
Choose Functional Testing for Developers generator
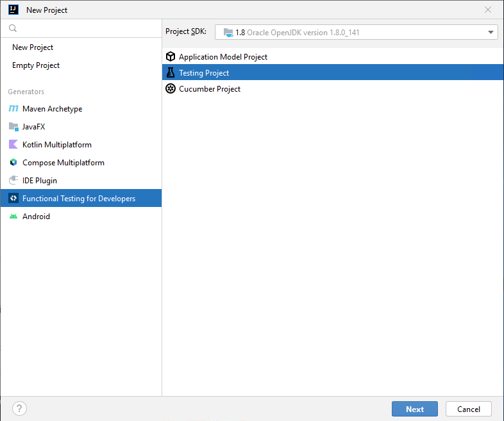[x=79, y=199]
